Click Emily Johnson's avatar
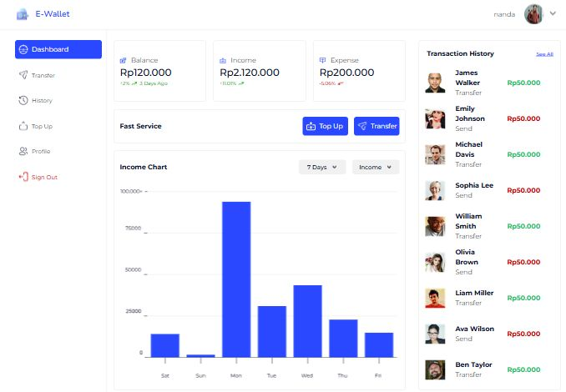Viewport: 566px width, 392px height. tap(435, 118)
